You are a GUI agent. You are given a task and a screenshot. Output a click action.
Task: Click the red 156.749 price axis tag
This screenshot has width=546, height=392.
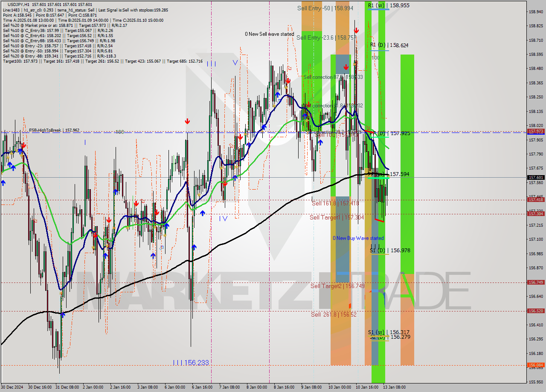click(536, 282)
